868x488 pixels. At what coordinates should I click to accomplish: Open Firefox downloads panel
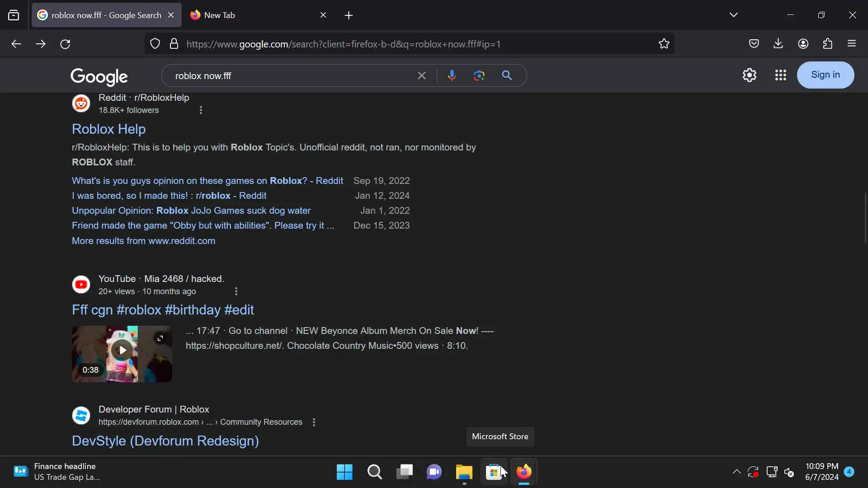(x=778, y=44)
